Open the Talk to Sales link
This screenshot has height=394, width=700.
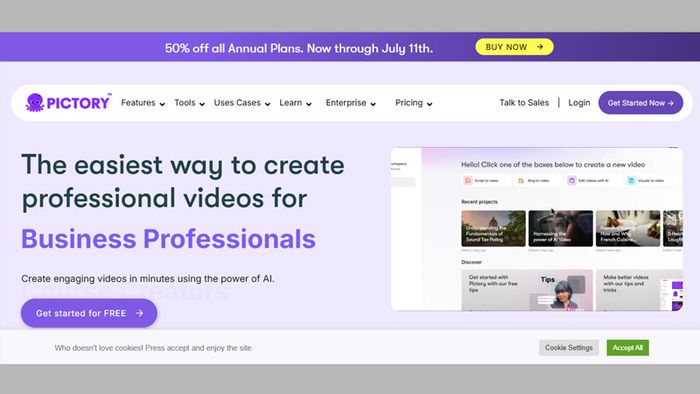tap(524, 103)
